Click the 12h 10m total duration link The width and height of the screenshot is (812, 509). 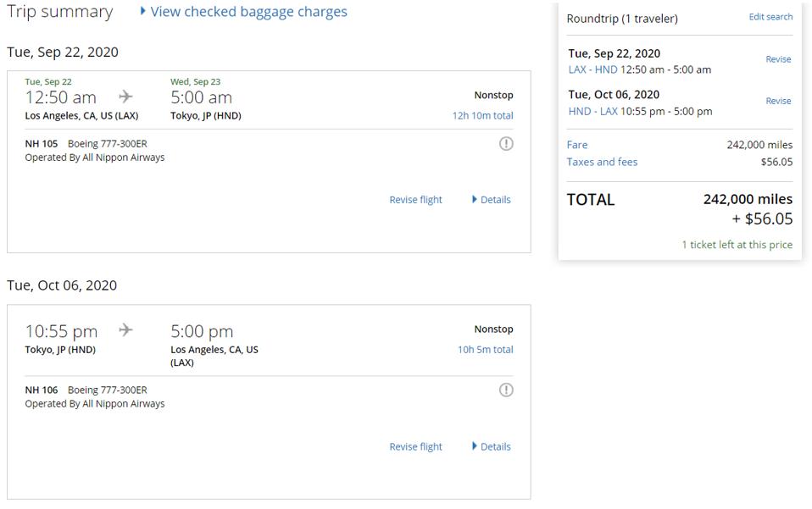pos(482,116)
